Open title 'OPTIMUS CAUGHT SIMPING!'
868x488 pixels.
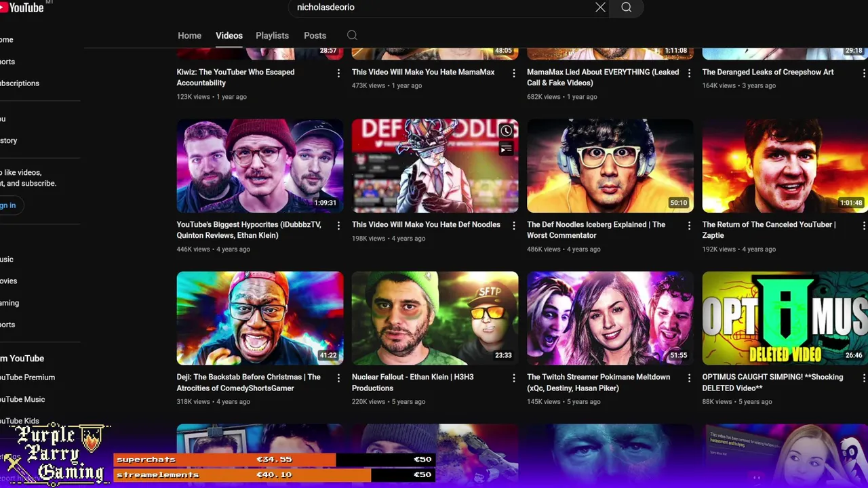(772, 382)
